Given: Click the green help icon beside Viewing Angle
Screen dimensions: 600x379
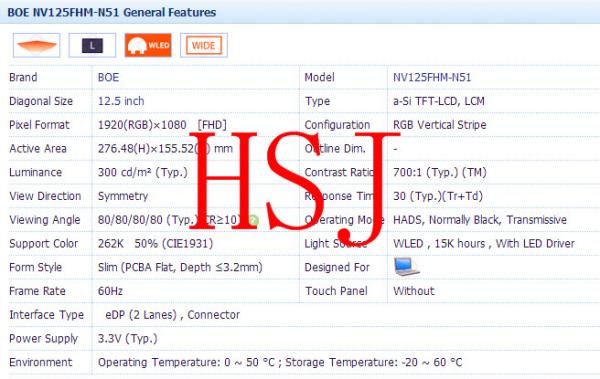Looking at the screenshot, I should pos(253,221).
